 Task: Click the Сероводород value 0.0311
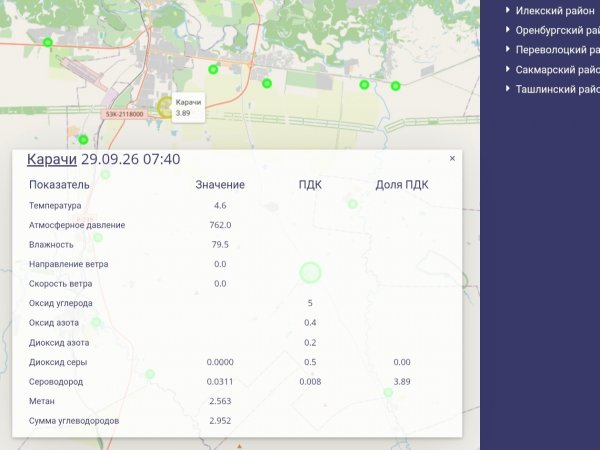pyautogui.click(x=220, y=382)
